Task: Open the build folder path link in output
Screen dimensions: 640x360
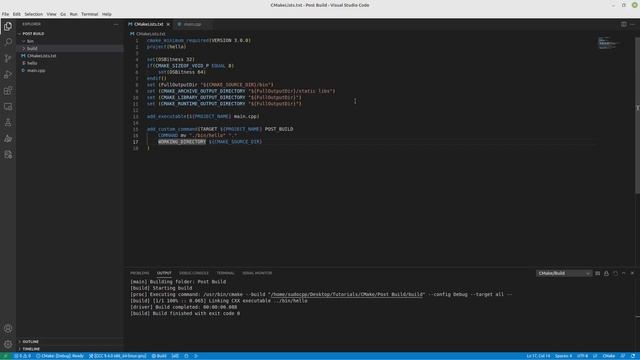Action: [x=347, y=294]
